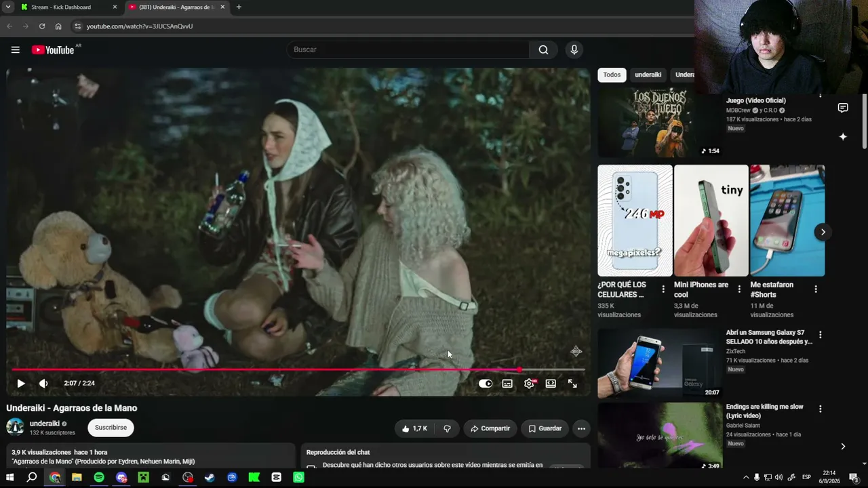868x488 pixels.
Task: Open MDBCrew channel link
Action: (738, 110)
